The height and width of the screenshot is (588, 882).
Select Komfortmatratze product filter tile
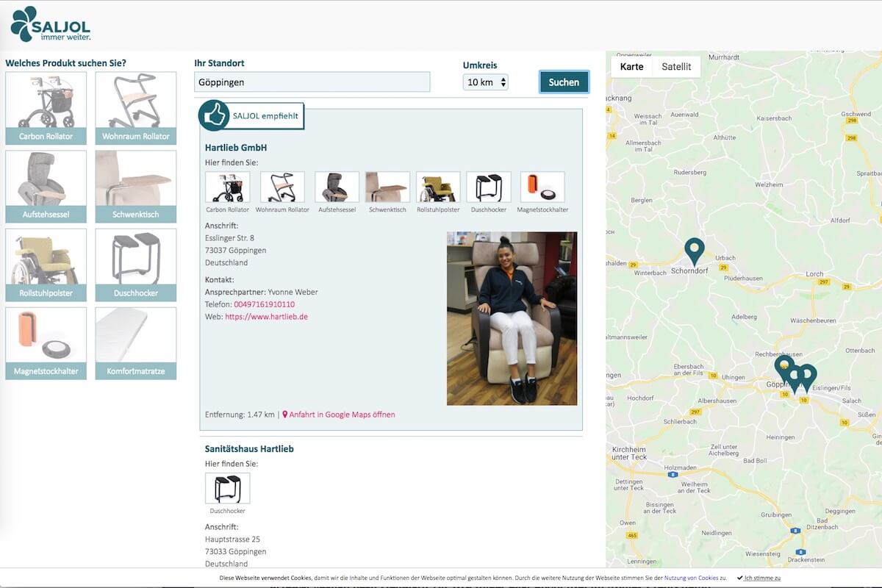click(136, 343)
